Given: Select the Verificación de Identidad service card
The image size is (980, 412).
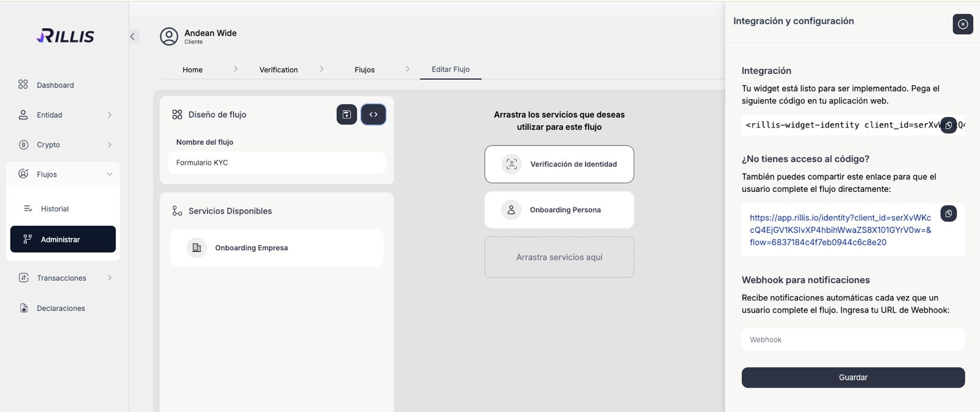Looking at the screenshot, I should tap(559, 164).
